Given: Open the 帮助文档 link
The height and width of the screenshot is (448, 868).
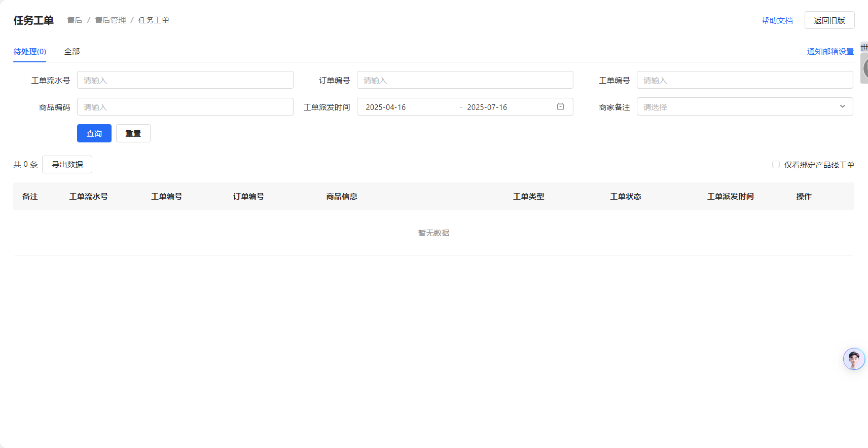Looking at the screenshot, I should 777,21.
